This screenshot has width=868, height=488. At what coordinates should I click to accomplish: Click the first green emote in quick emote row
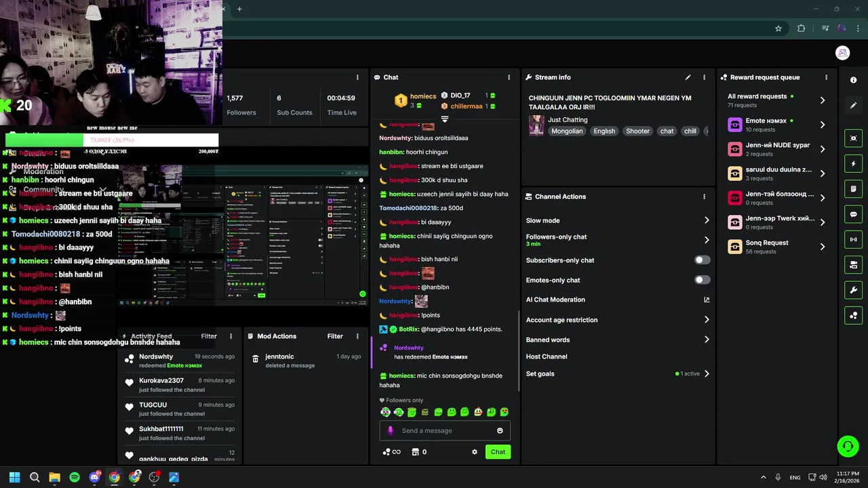click(385, 412)
